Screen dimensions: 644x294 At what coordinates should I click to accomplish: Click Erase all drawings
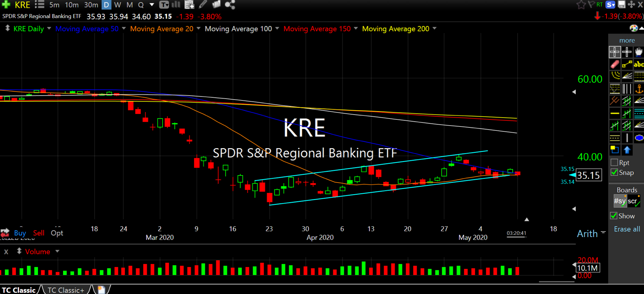coord(627,229)
